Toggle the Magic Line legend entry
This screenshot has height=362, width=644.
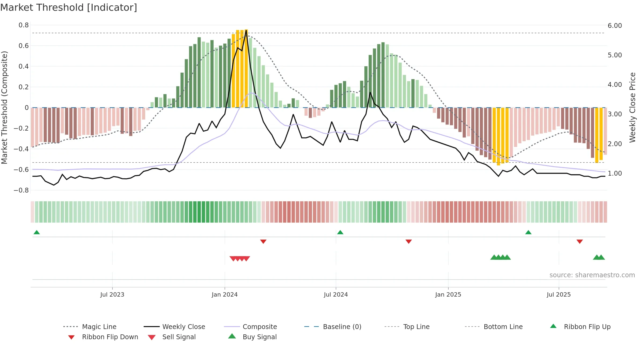(90, 327)
